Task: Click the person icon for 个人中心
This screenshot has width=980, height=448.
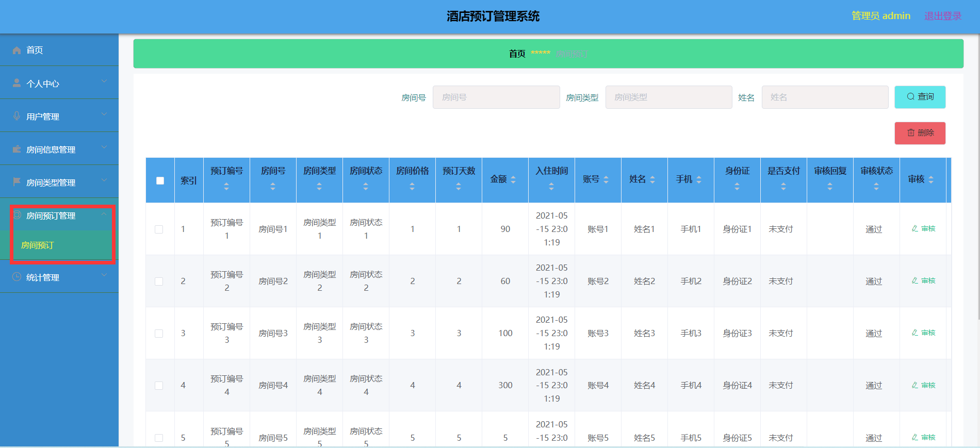Action: pyautogui.click(x=17, y=83)
